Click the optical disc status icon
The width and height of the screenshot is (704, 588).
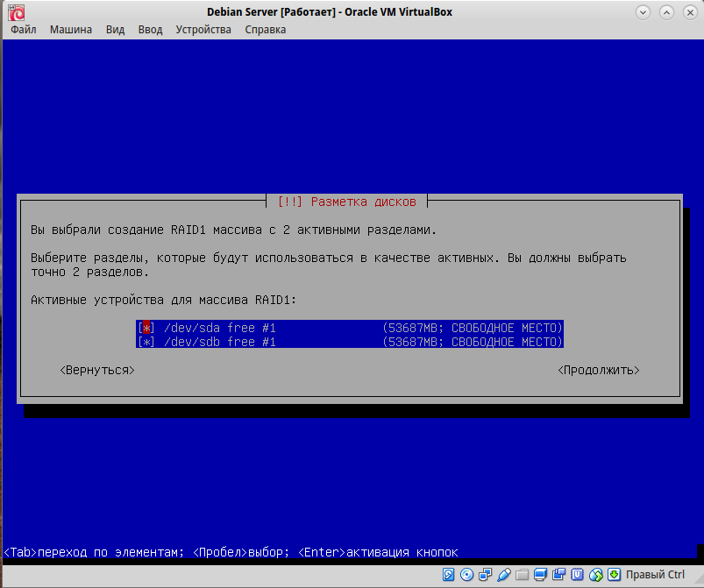pos(467,575)
